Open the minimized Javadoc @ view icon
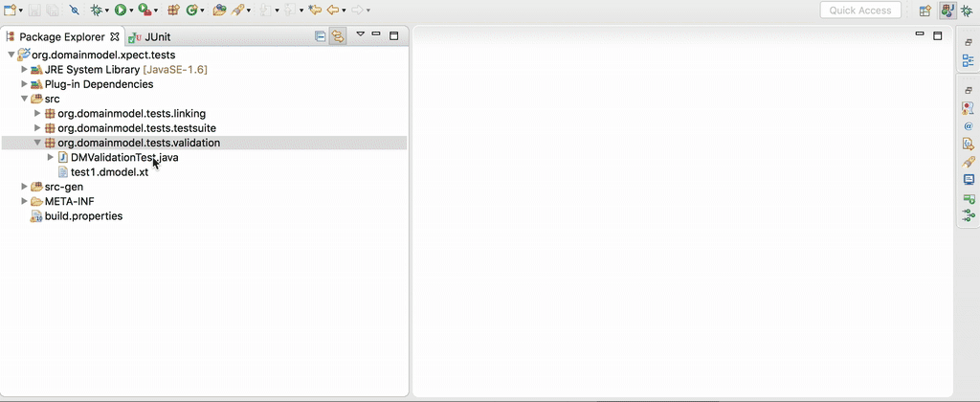The height and width of the screenshot is (402, 980). pyautogui.click(x=969, y=126)
